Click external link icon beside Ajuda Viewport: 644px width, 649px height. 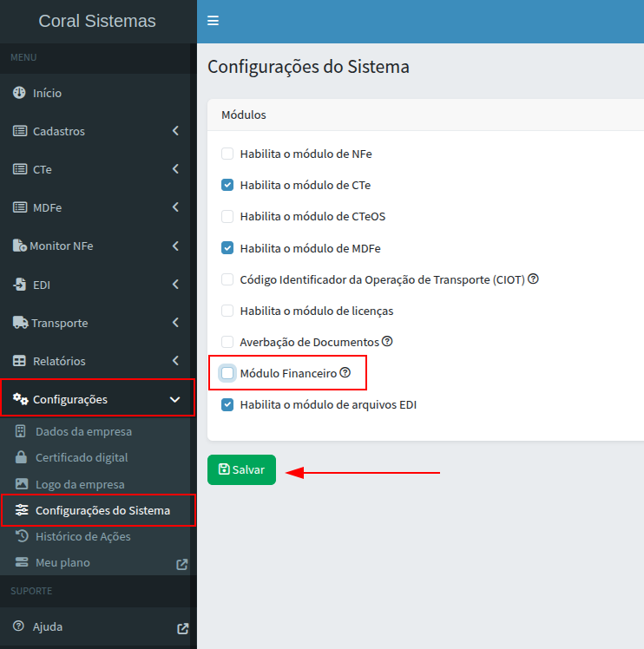pos(182,627)
